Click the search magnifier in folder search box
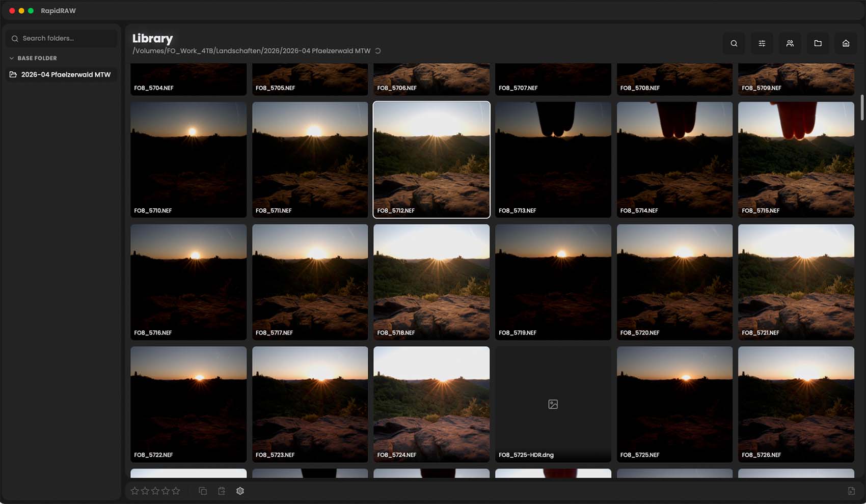 pyautogui.click(x=15, y=39)
